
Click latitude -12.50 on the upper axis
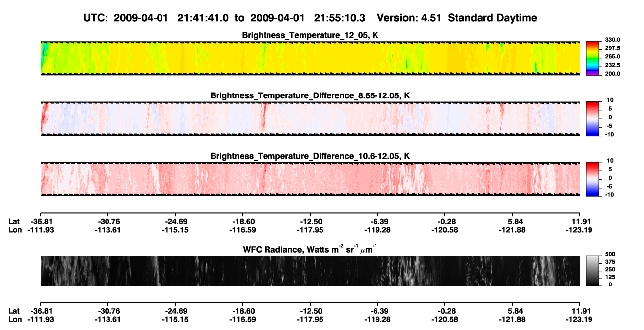point(310,222)
